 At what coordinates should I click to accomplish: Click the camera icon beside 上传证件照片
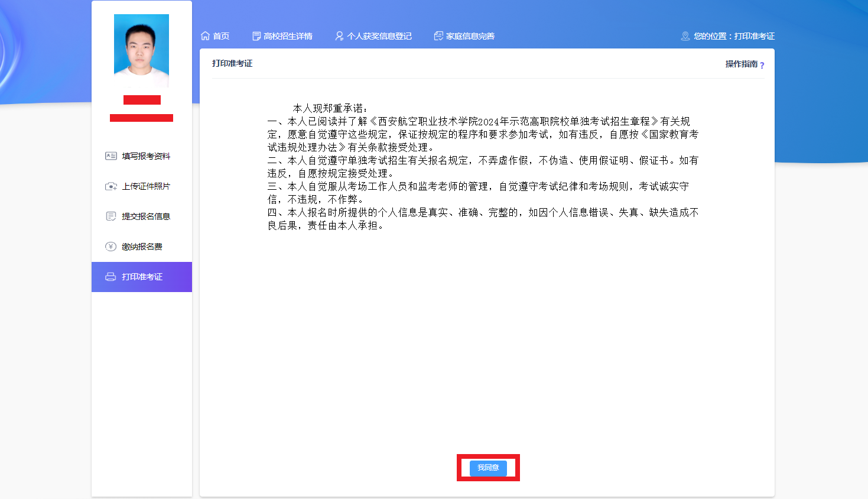click(x=110, y=186)
